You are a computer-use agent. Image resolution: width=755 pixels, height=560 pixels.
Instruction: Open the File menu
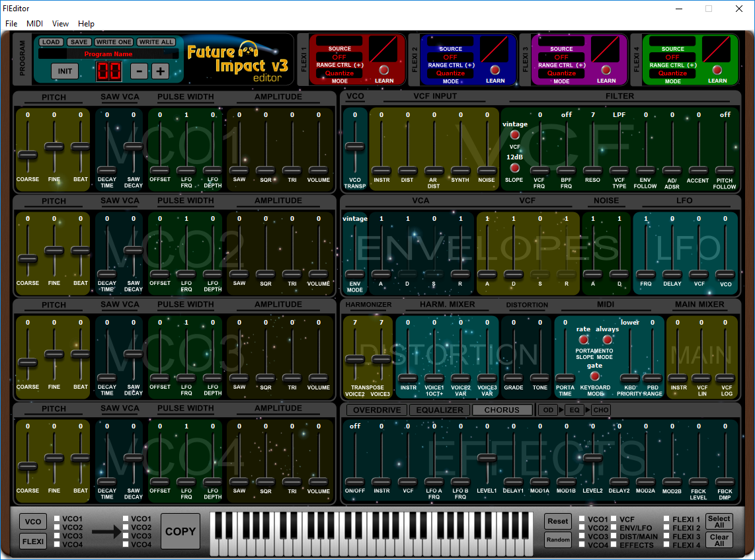pyautogui.click(x=11, y=24)
